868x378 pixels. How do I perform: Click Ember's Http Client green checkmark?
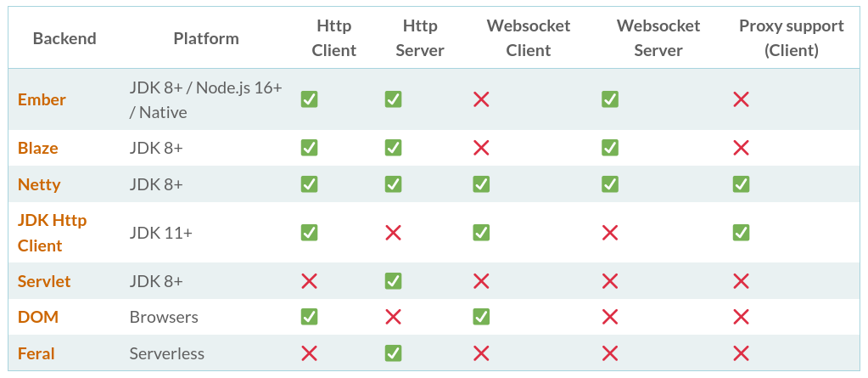tap(310, 99)
